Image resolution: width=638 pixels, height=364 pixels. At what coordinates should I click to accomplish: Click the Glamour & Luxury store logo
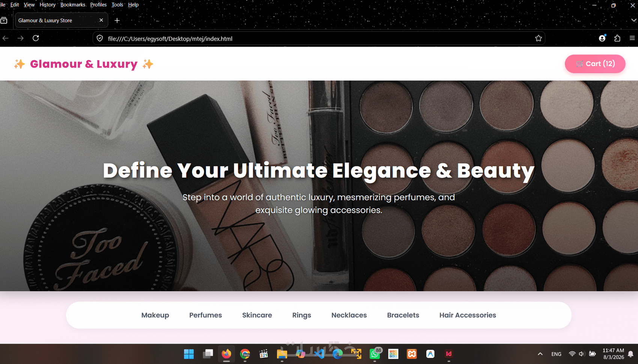click(84, 64)
